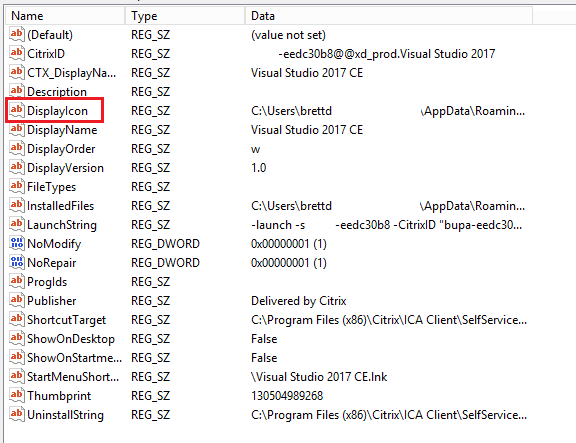Image resolution: width=576 pixels, height=443 pixels.
Task: Click '0x00000001 (1)' in the NoModify row
Action: [x=289, y=244]
